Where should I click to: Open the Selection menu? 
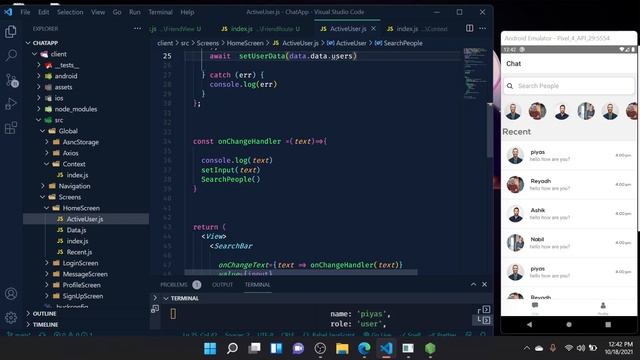coord(70,12)
